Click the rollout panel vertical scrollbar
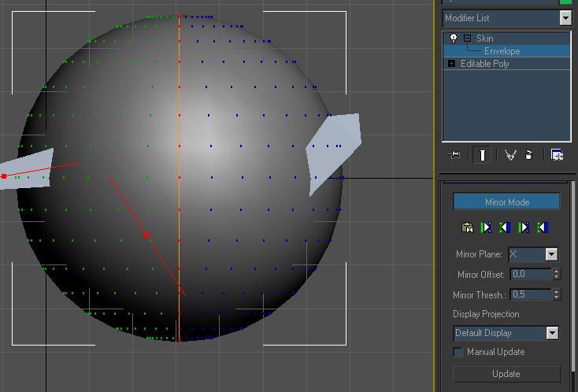 point(573,276)
